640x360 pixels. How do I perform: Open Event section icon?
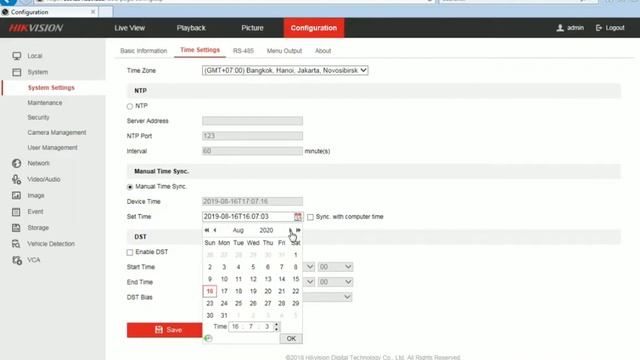17,212
